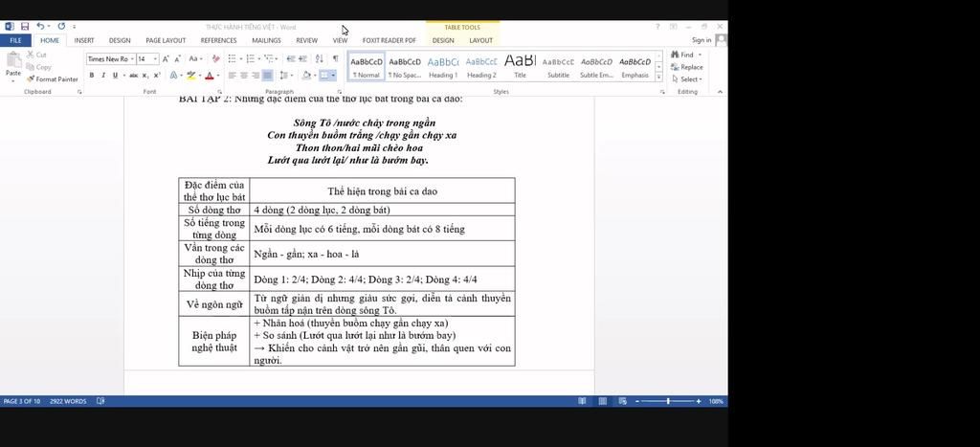The image size is (980, 447).
Task: Sort text A to Z
Action: point(320,58)
